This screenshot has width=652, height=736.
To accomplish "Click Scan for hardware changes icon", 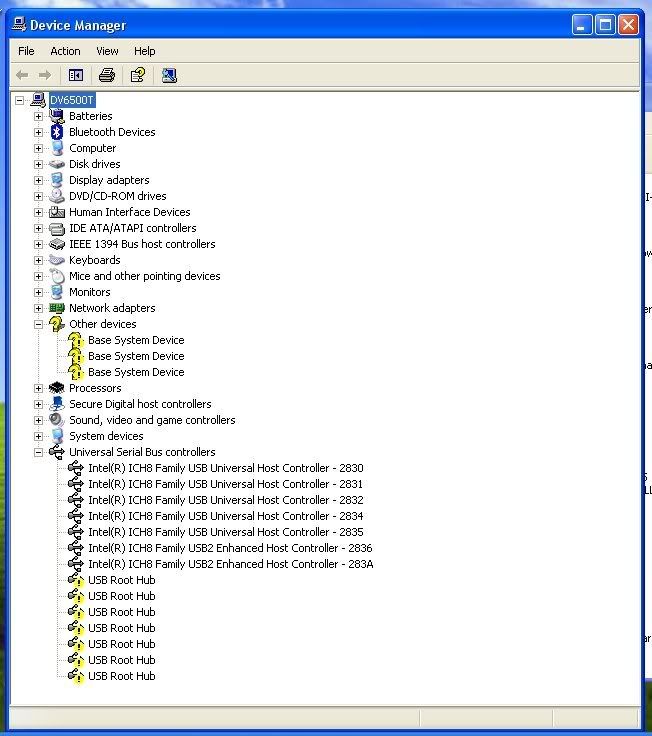I will (169, 75).
